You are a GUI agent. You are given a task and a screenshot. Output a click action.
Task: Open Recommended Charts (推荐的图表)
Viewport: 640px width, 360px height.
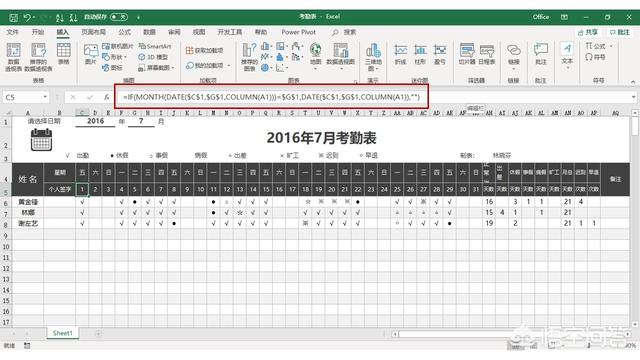pos(249,57)
